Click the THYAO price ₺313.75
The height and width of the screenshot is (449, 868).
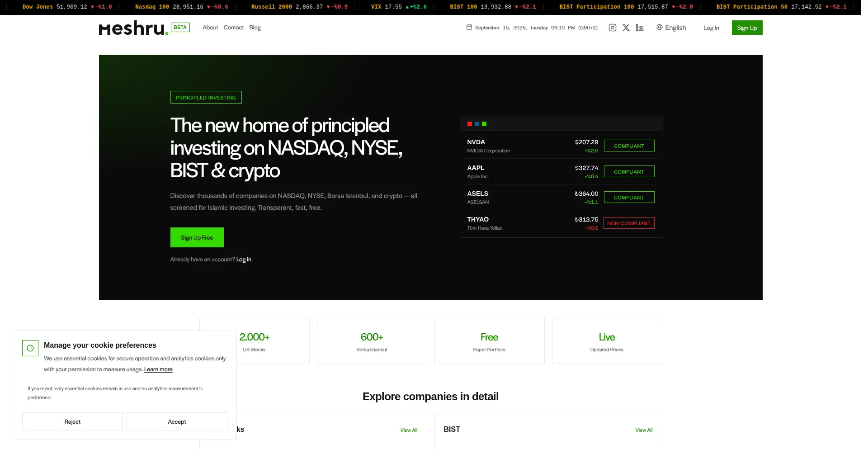[x=586, y=219]
